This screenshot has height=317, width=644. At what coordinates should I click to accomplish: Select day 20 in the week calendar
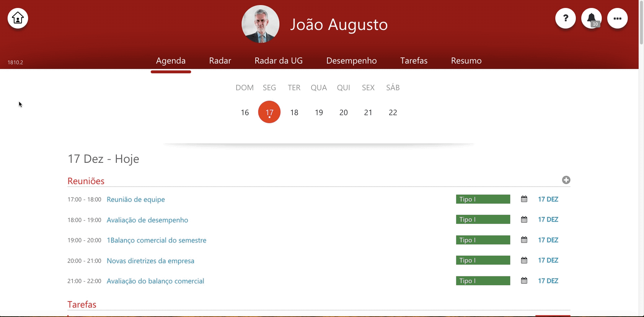[344, 112]
